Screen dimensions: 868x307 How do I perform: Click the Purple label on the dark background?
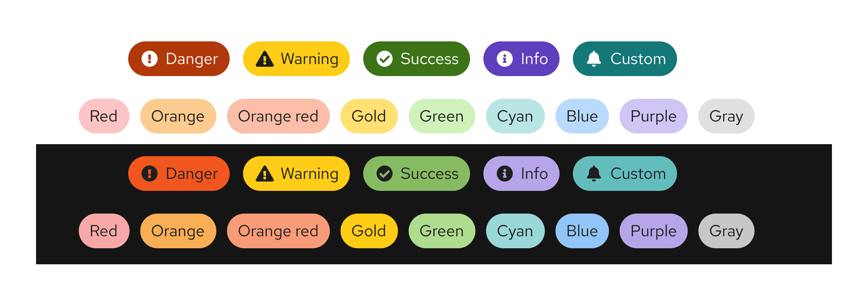click(653, 231)
